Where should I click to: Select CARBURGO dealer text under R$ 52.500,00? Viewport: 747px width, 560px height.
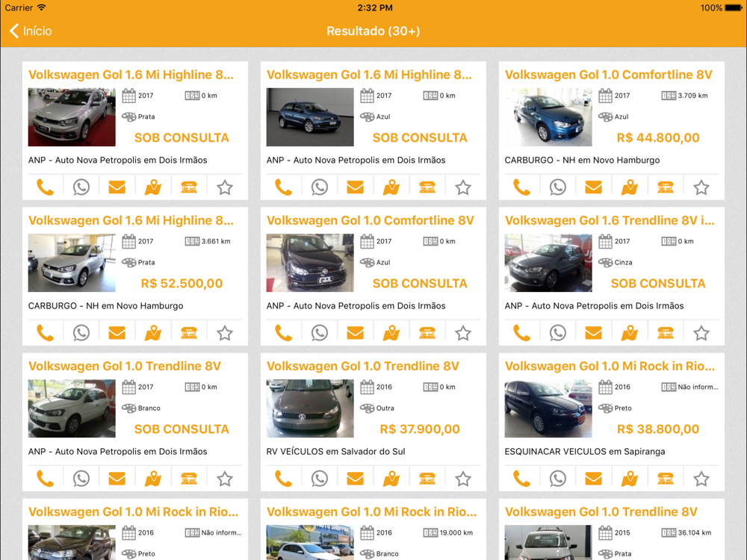[x=105, y=305]
